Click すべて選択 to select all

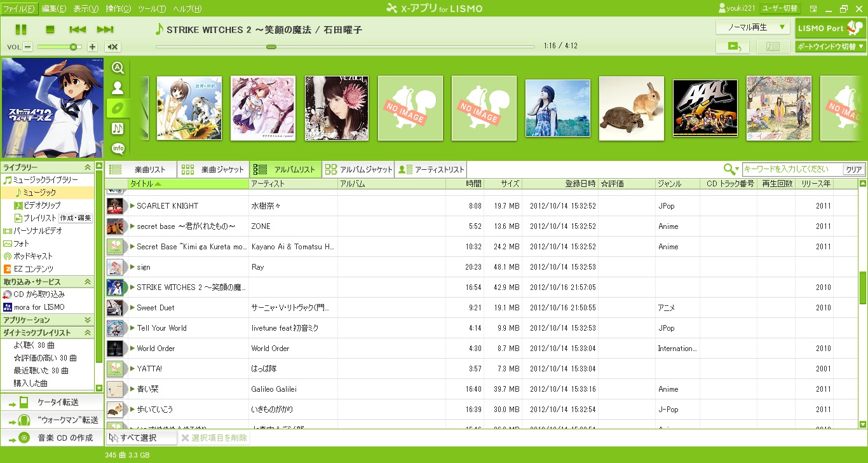(141, 438)
